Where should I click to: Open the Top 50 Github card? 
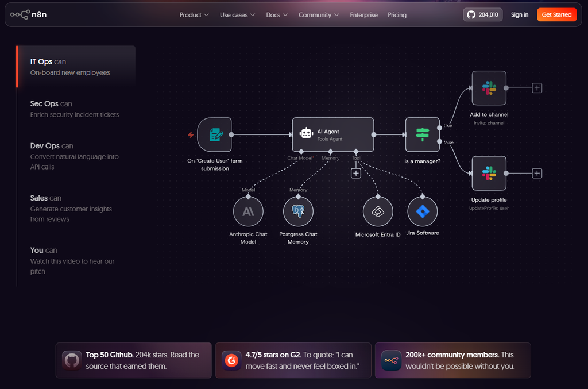[133, 360]
